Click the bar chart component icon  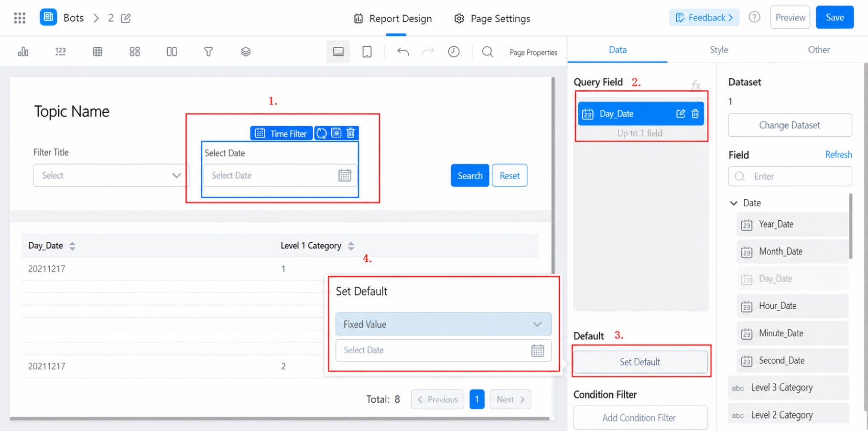23,52
